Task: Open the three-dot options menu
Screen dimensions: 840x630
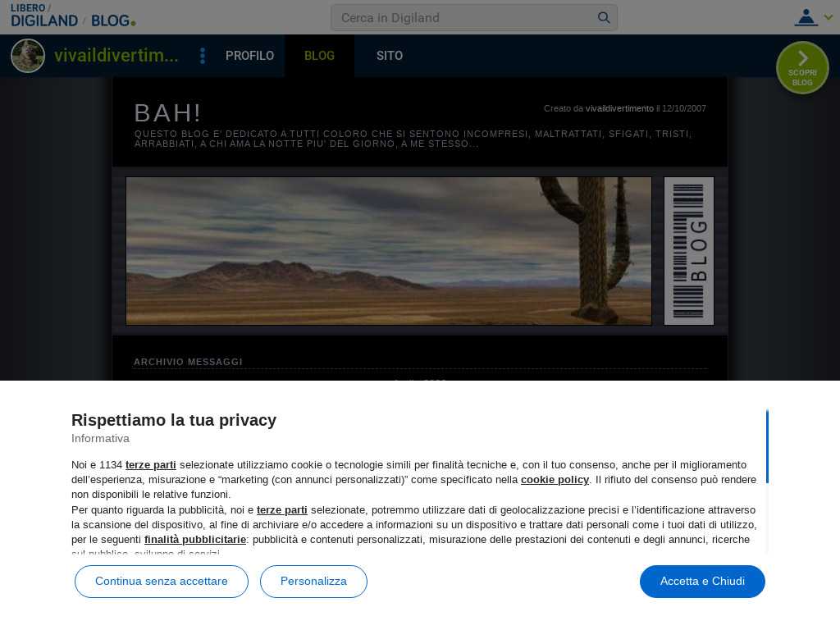Action: (x=203, y=56)
